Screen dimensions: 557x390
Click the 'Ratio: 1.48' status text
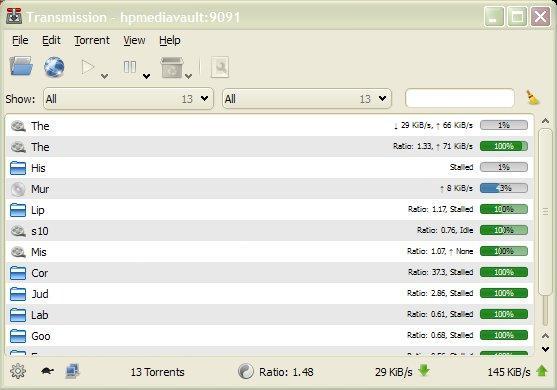(286, 372)
